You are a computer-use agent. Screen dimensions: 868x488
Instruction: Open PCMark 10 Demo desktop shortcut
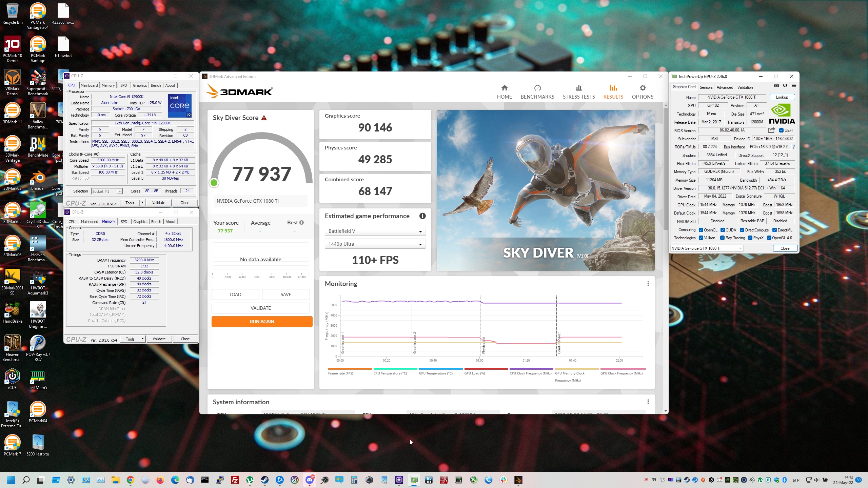click(x=12, y=49)
